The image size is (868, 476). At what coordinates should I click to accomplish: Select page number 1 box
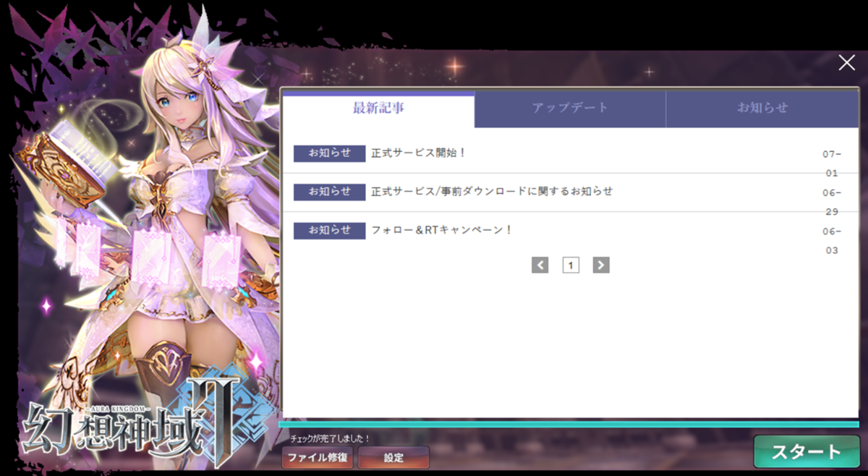pyautogui.click(x=571, y=265)
